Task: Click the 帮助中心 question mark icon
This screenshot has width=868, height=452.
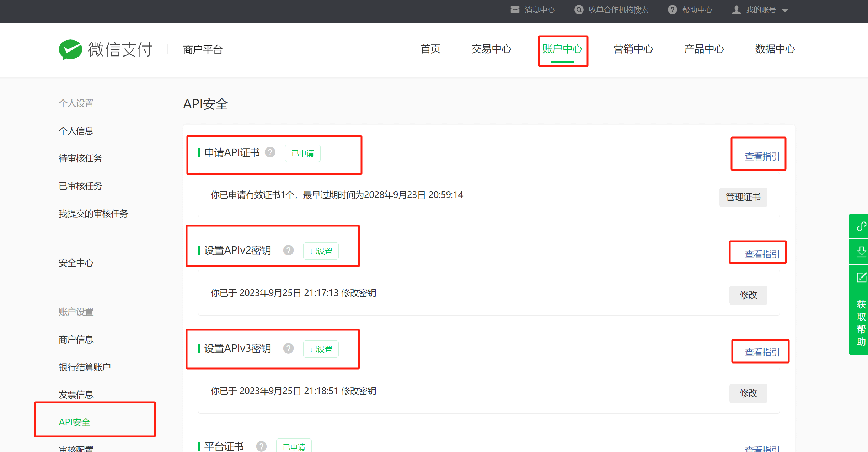Action: (x=672, y=10)
